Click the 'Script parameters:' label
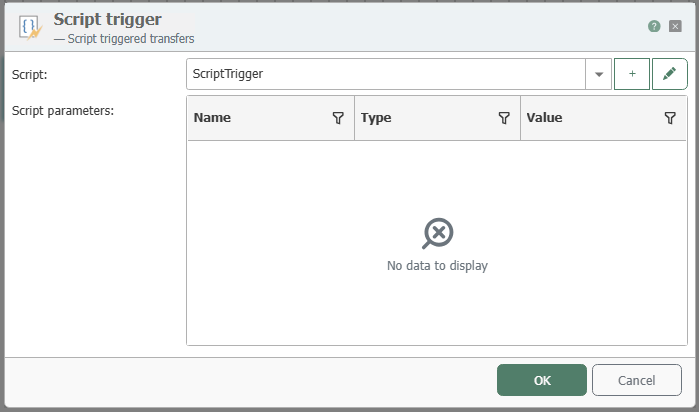The image size is (699, 412). pos(63,111)
